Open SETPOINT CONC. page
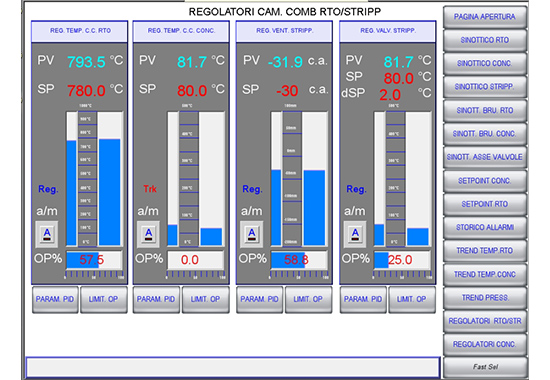This screenshot has width=550, height=380. click(x=485, y=181)
